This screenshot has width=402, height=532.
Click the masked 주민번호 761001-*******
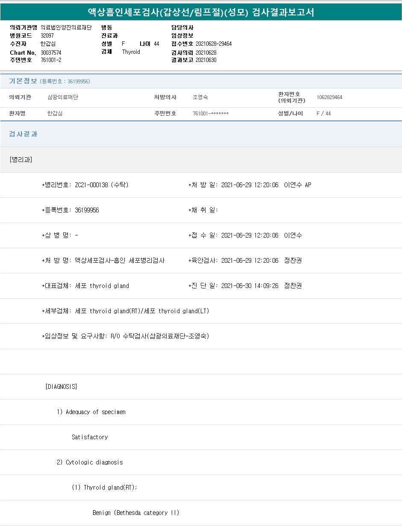click(211, 114)
